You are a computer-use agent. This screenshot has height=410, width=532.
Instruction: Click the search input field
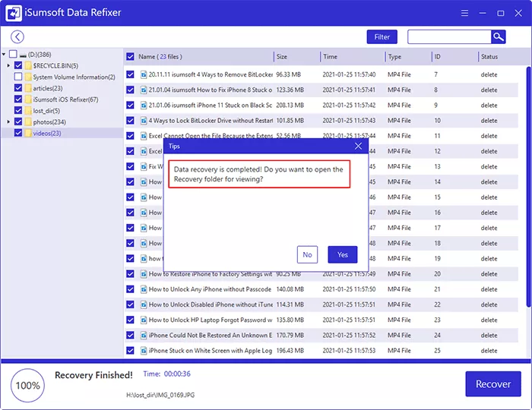[448, 36]
